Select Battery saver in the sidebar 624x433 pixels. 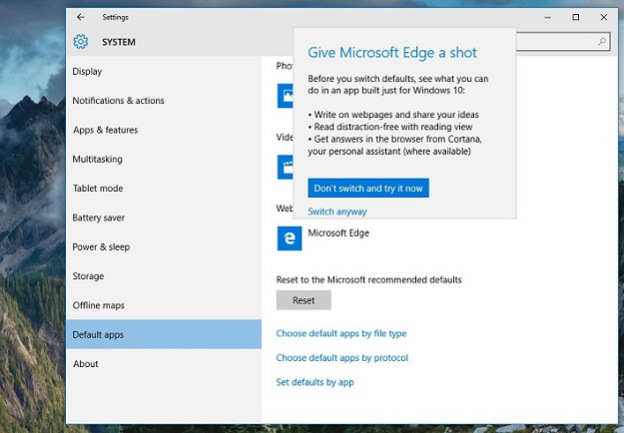tap(98, 218)
